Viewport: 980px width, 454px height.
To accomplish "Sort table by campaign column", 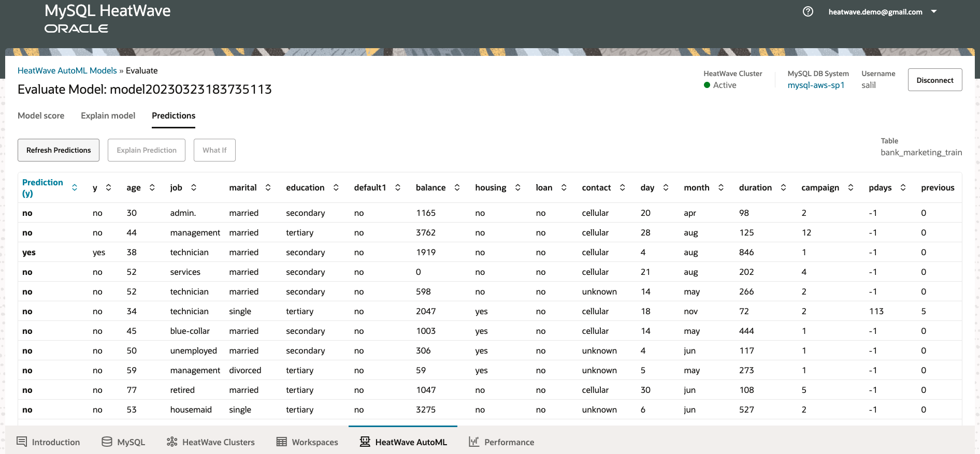I will tap(851, 187).
